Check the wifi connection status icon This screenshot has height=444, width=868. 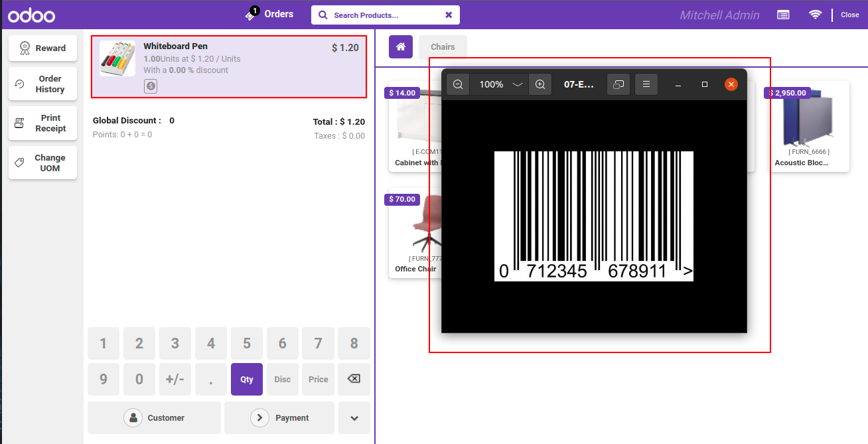tap(815, 15)
